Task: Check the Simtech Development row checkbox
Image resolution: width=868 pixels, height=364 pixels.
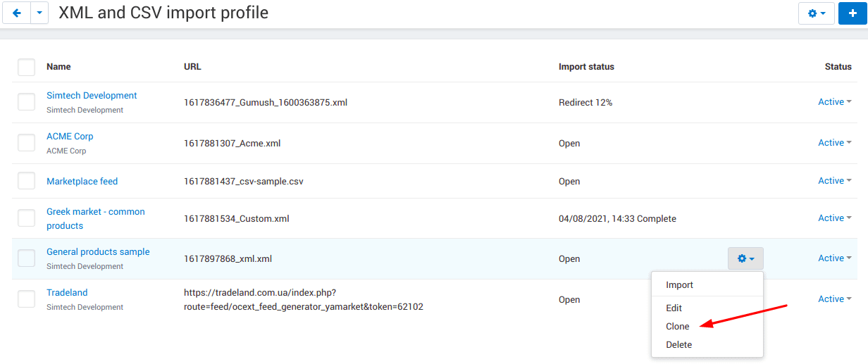Action: pos(27,102)
